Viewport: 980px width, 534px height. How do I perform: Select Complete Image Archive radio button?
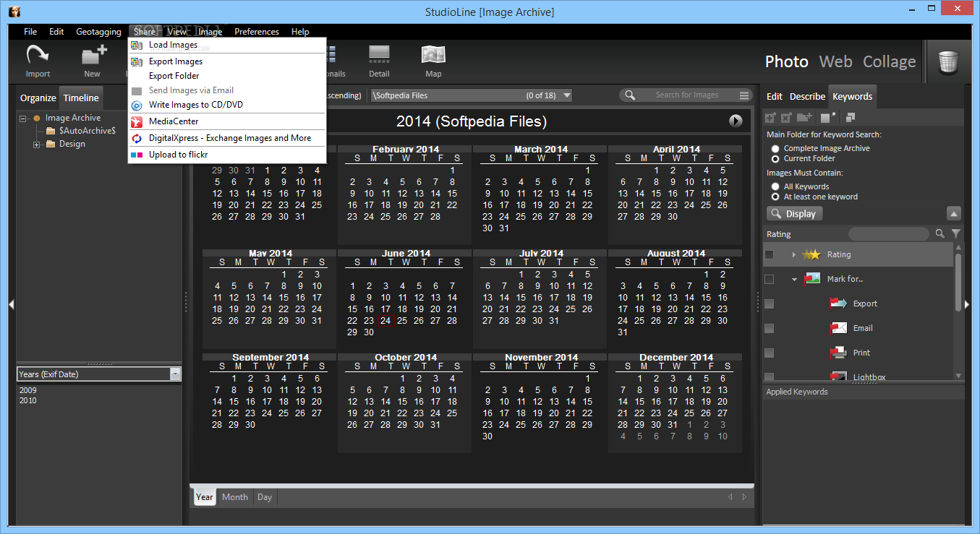(x=775, y=148)
